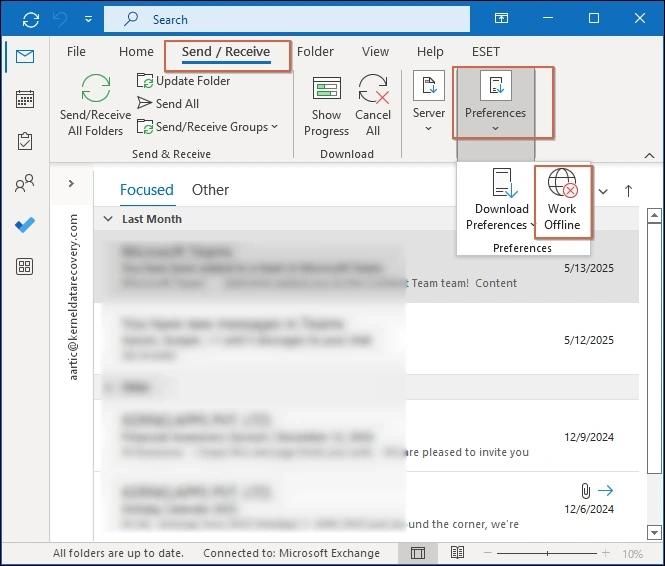Collapse the ribbon with the up chevron
665x566 pixels.
(x=649, y=156)
